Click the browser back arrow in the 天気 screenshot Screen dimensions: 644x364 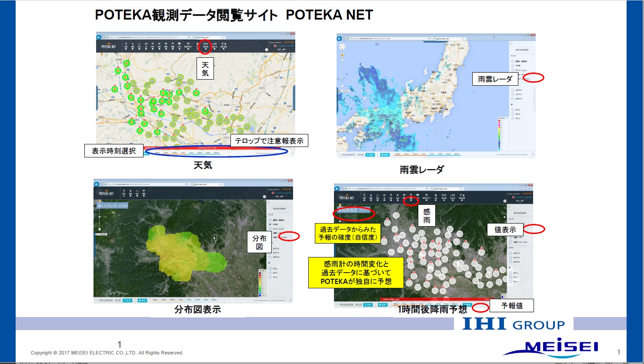point(99,37)
